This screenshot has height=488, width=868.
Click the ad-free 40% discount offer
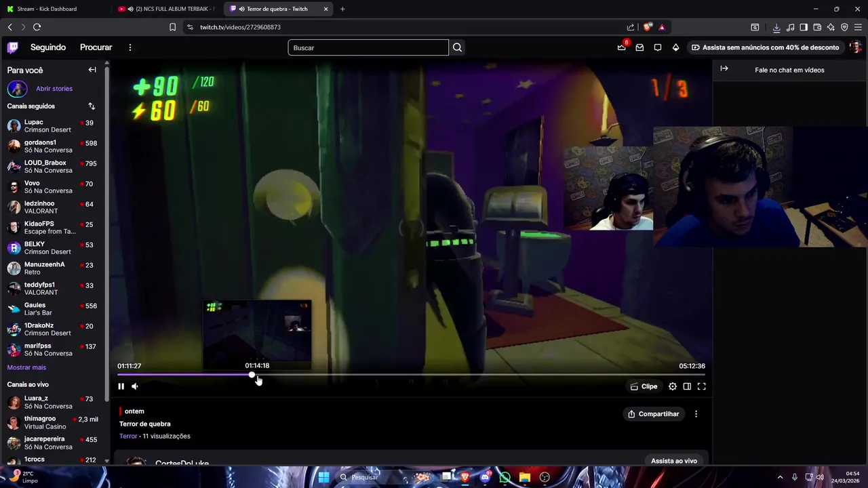(x=765, y=47)
